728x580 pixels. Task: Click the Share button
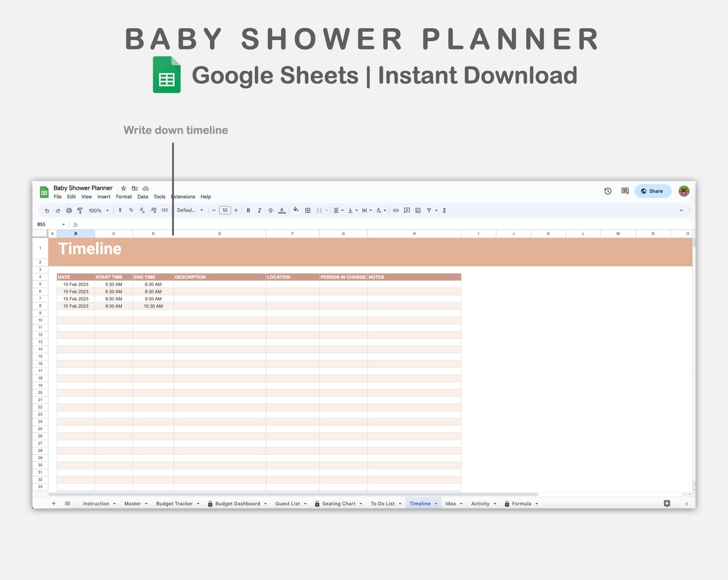click(652, 191)
